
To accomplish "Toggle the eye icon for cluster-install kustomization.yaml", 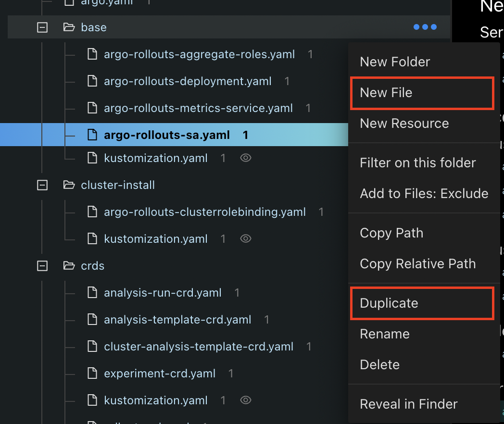I will 246,238.
